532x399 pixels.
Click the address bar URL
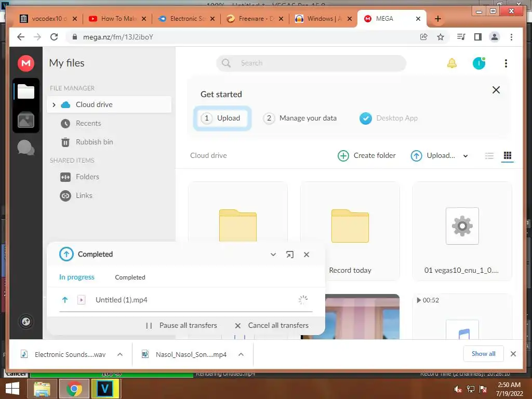pyautogui.click(x=118, y=37)
